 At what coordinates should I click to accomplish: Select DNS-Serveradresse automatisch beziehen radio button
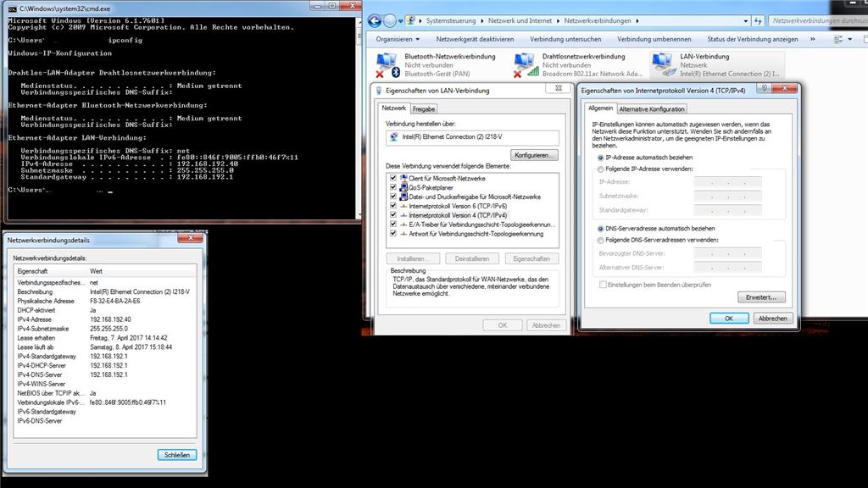[601, 229]
